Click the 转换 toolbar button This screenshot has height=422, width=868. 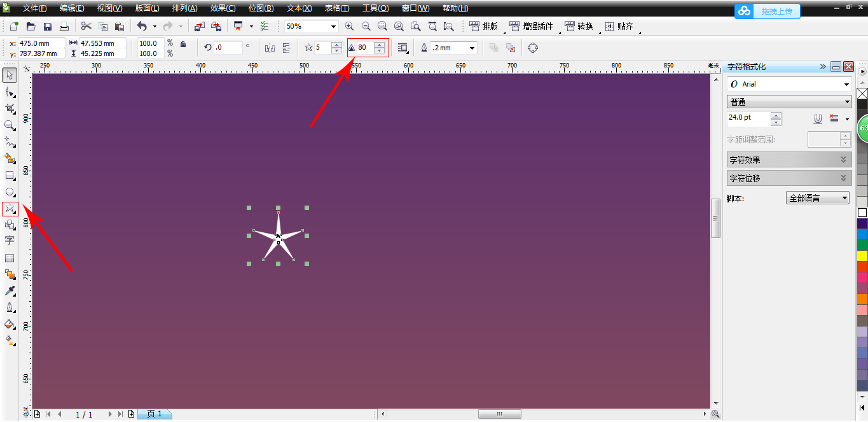click(579, 26)
